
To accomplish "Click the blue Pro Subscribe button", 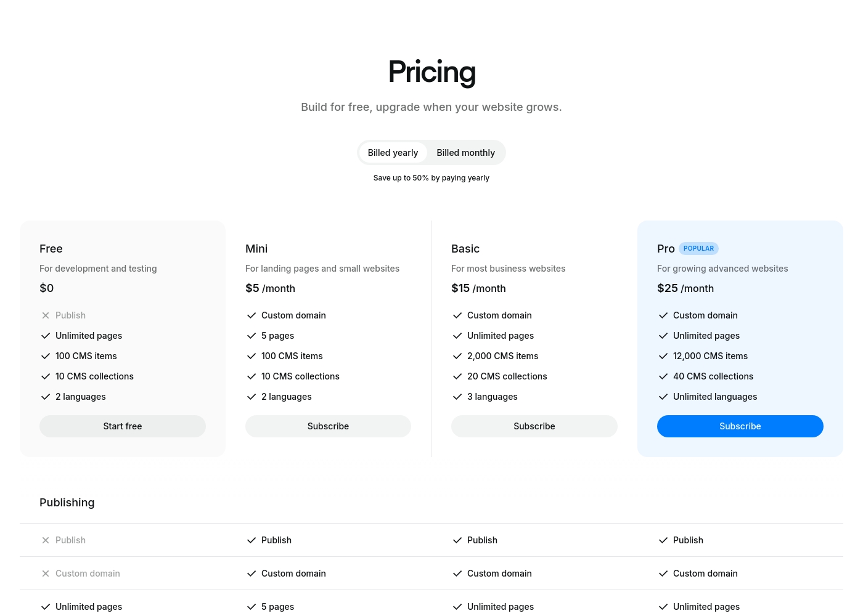I will [x=740, y=426].
